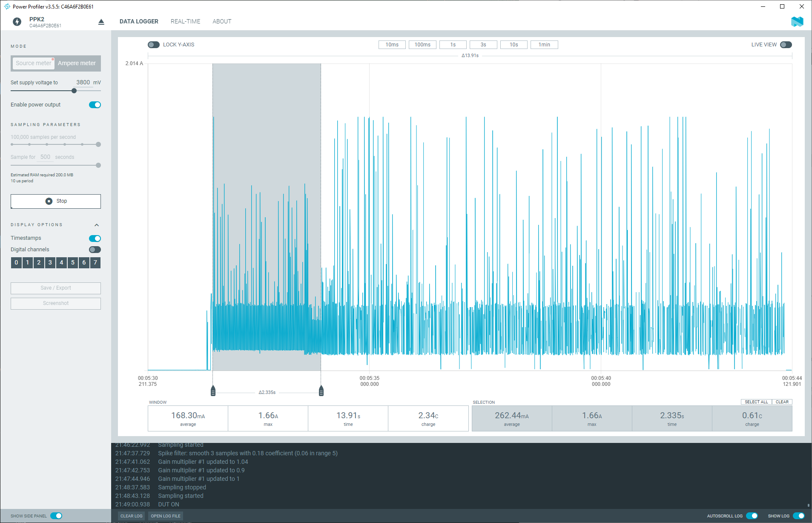Viewport: 812px width, 523px height.
Task: Click the selection average 262.44mA value
Action: tap(512, 416)
